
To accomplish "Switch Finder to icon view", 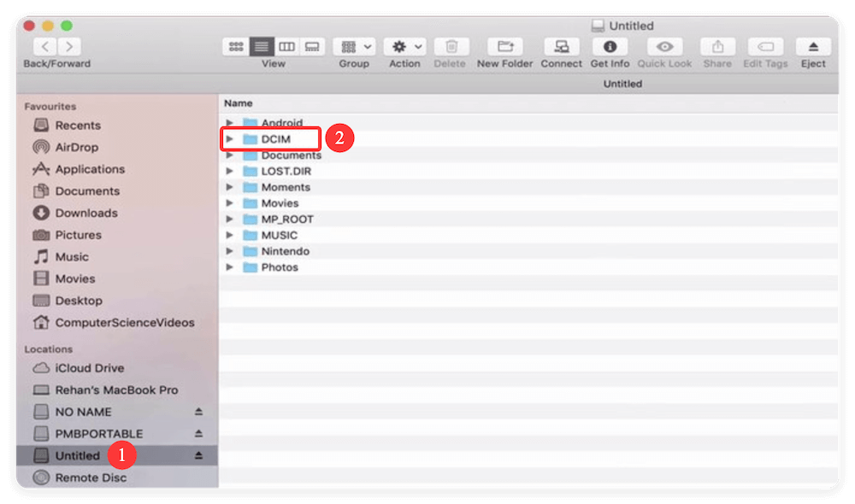I will pos(237,46).
